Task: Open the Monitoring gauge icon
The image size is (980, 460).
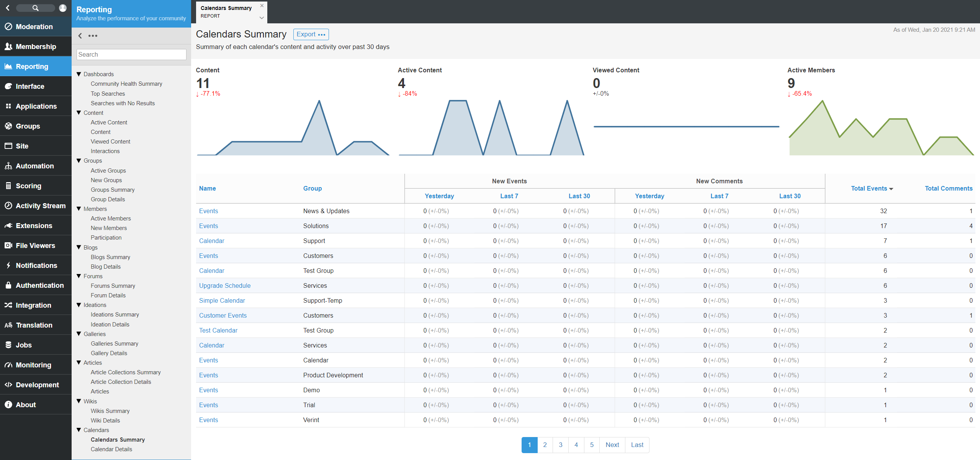Action: (x=8, y=365)
